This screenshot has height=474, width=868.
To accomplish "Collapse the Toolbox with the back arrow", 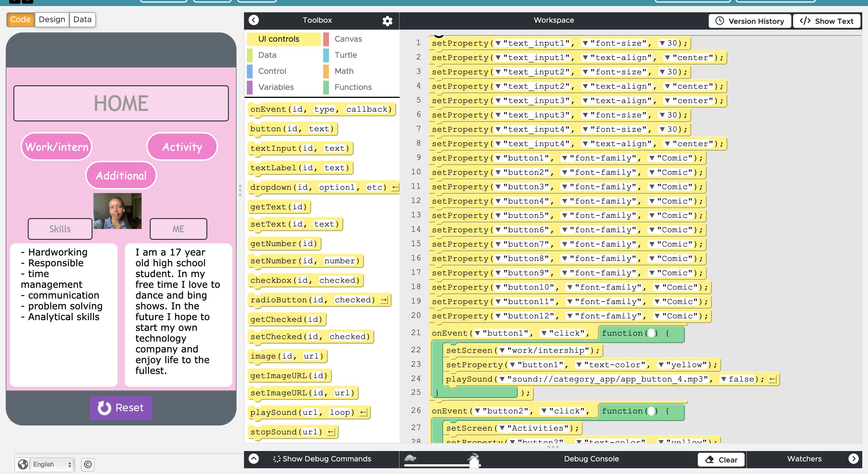I will click(x=253, y=20).
